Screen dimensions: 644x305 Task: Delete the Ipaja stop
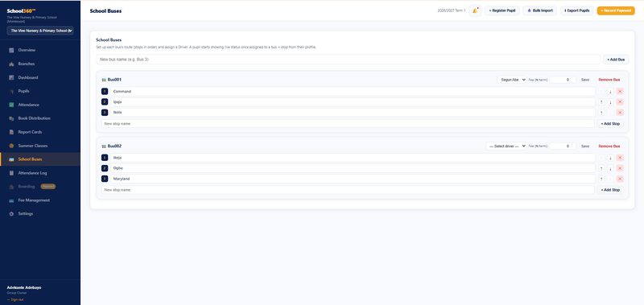[620, 102]
